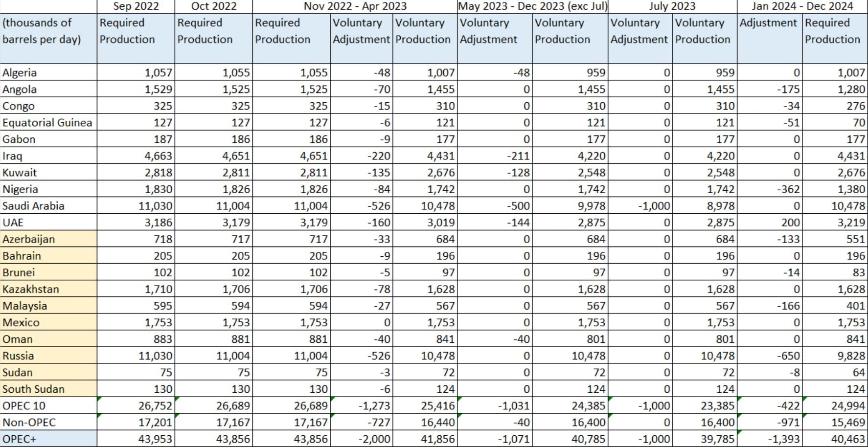
Task: Click the Sep 2022 column header
Action: point(136,6)
